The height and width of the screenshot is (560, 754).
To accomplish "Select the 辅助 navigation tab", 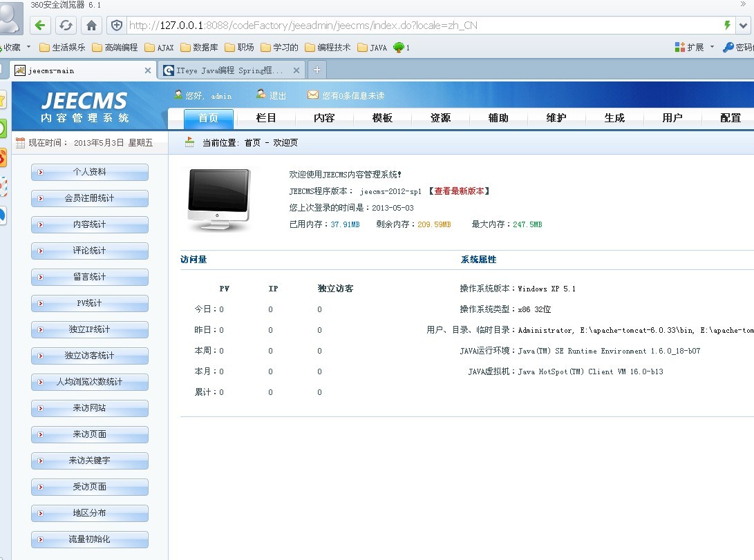I will pyautogui.click(x=498, y=118).
